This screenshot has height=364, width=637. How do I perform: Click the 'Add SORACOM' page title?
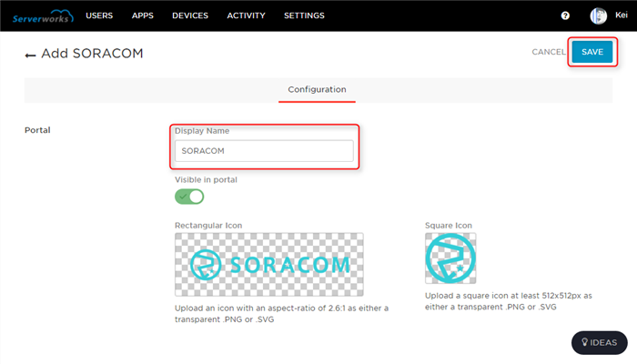92,54
